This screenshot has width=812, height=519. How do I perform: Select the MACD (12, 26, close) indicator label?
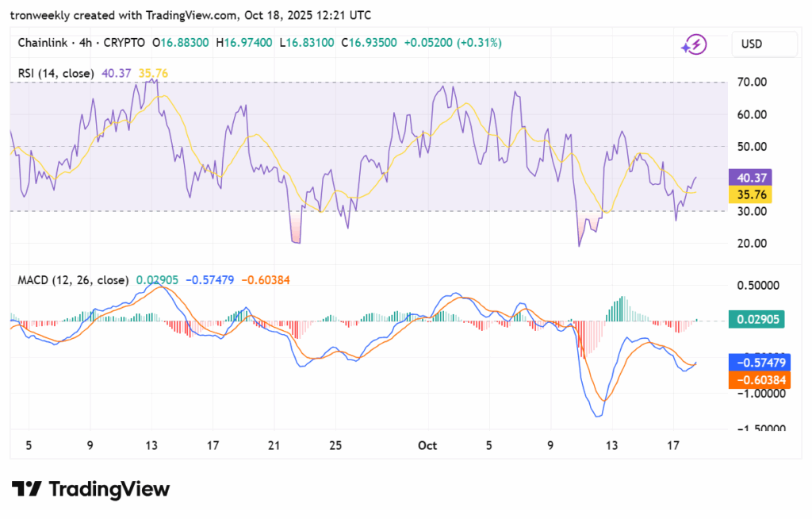point(74,280)
